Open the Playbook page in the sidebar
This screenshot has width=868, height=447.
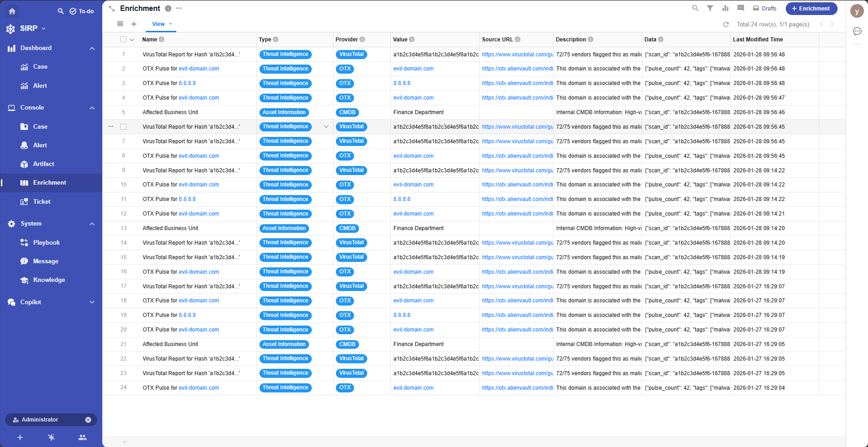point(46,243)
